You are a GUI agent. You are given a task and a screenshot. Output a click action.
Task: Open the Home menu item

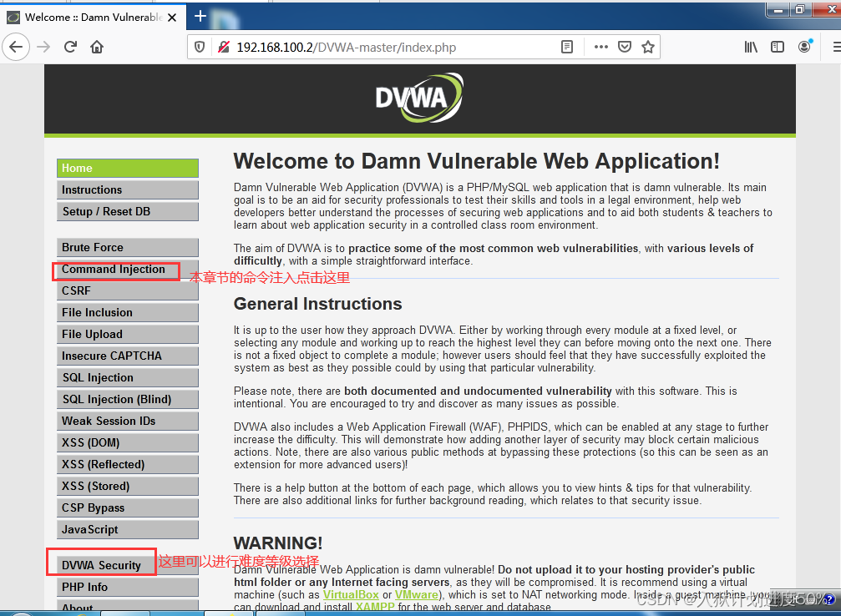tap(128, 169)
